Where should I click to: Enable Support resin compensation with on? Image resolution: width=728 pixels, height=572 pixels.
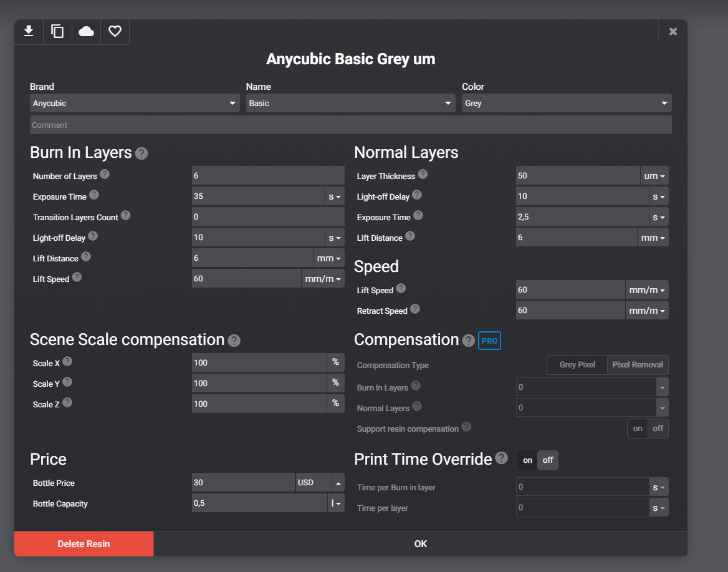click(x=637, y=429)
